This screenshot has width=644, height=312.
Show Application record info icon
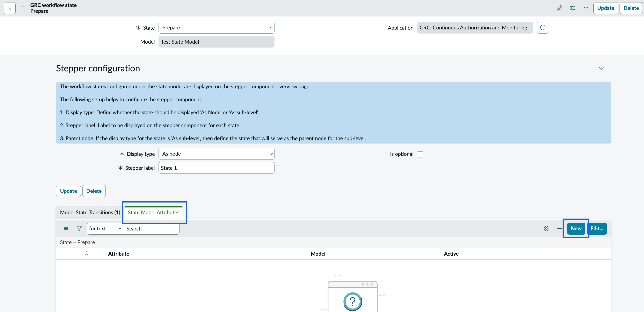[x=542, y=28]
